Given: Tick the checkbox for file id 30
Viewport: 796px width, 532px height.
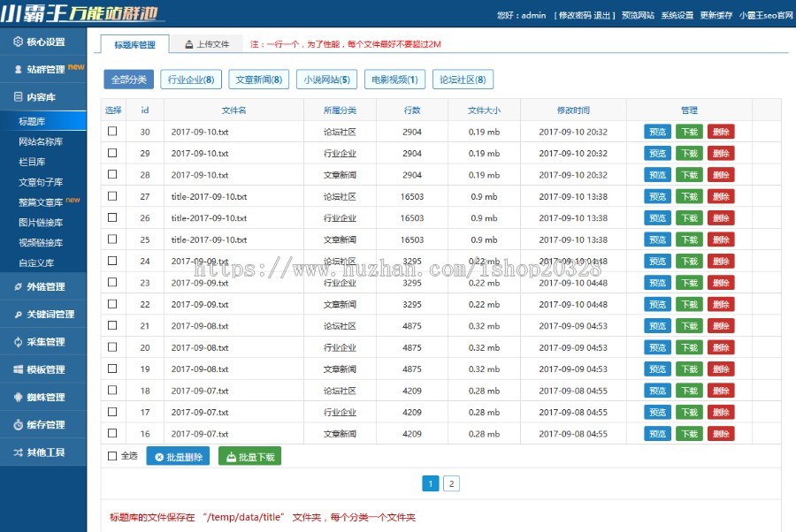Looking at the screenshot, I should pyautogui.click(x=112, y=132).
